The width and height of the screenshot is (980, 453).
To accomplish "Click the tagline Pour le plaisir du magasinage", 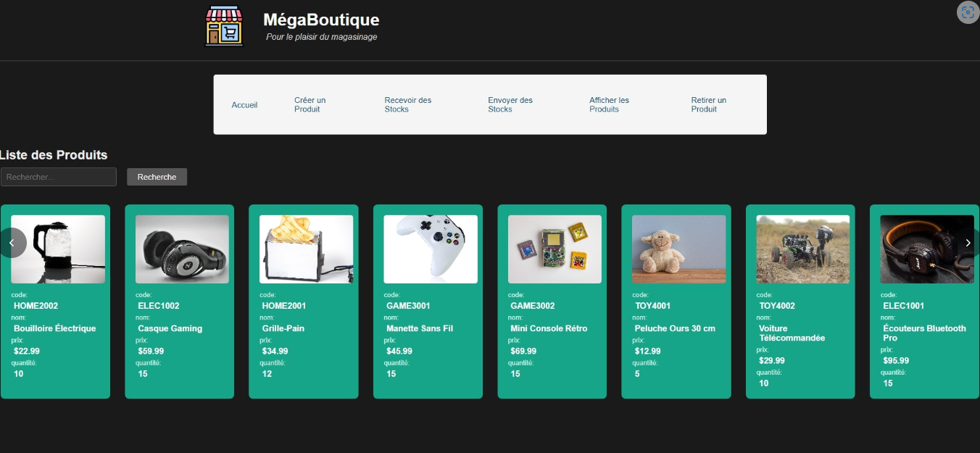I will click(x=322, y=37).
